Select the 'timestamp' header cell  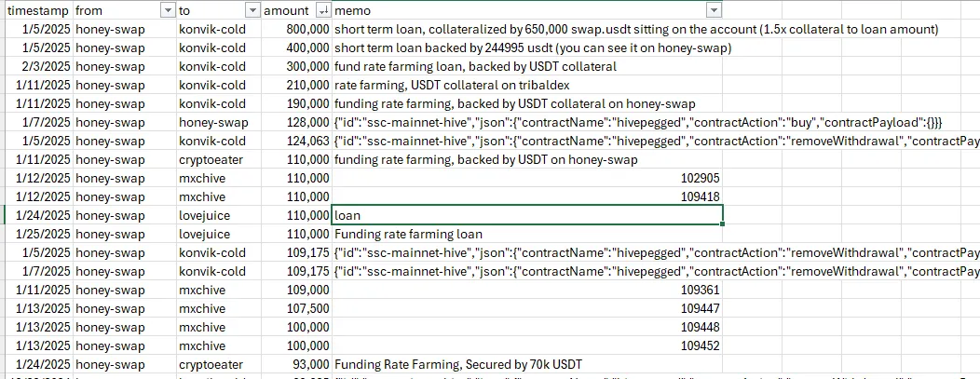coord(38,10)
